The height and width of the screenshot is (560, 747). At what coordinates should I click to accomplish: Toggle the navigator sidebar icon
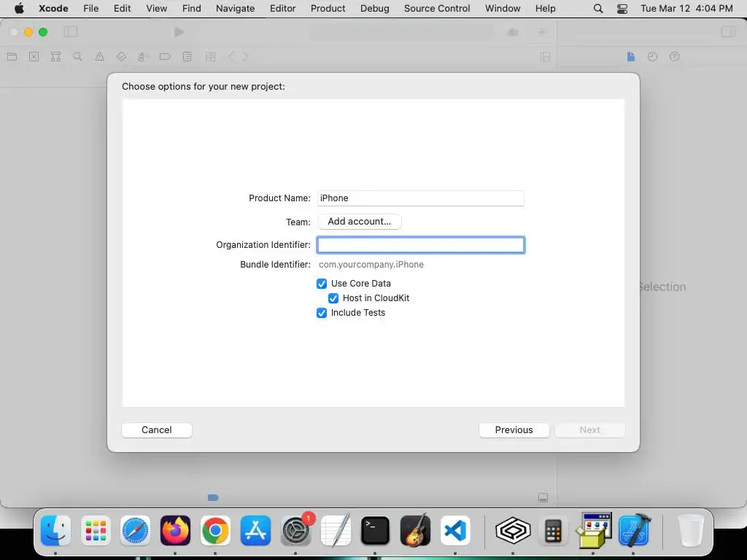coord(71,32)
